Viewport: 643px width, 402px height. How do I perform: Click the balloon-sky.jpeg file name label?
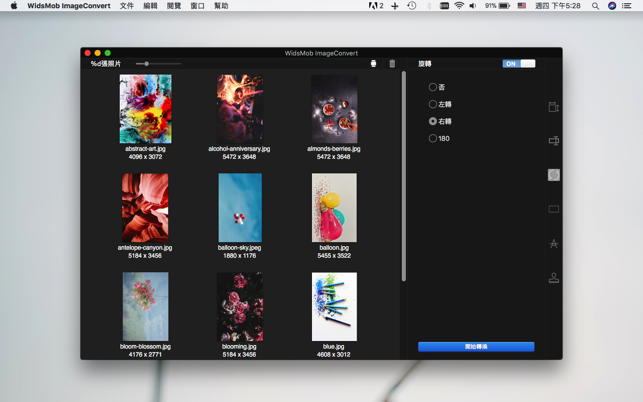coord(239,248)
